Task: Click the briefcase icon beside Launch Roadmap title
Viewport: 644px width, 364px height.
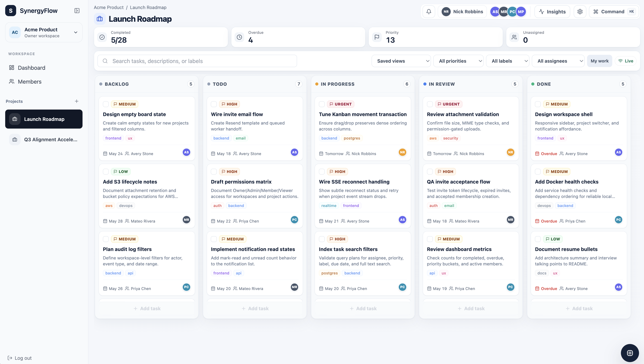Action: coord(100,19)
